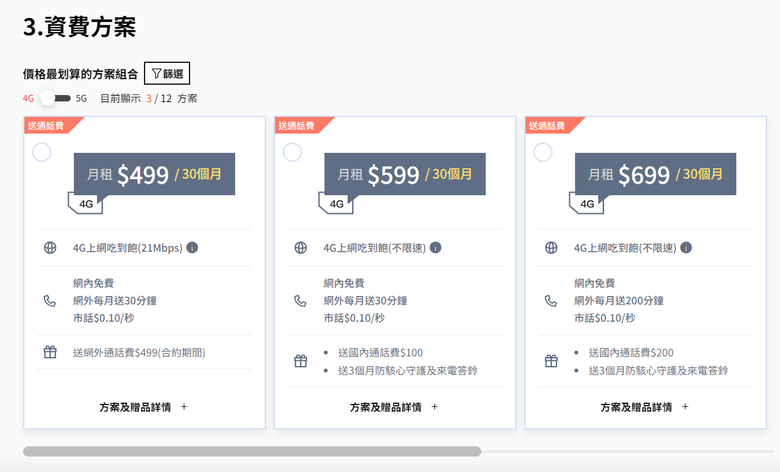Screen dimensions: 780x472
Task: Click 送國內通話費$100 bullet text
Action: click(381, 353)
